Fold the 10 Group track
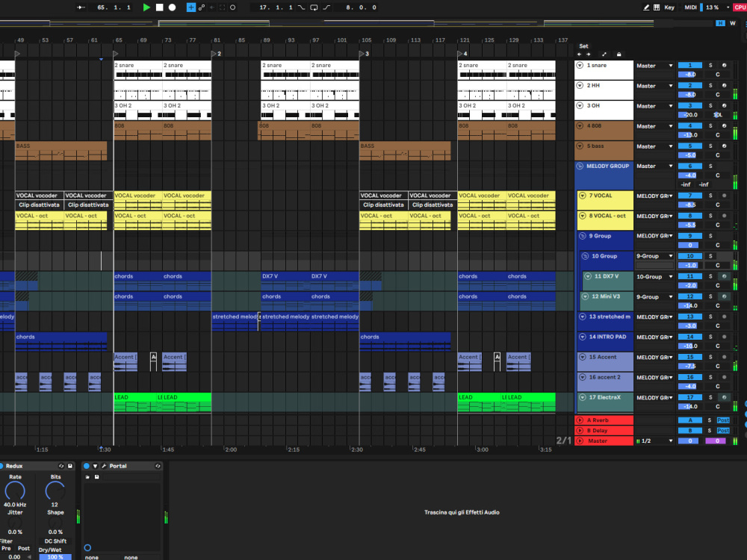 [x=585, y=256]
